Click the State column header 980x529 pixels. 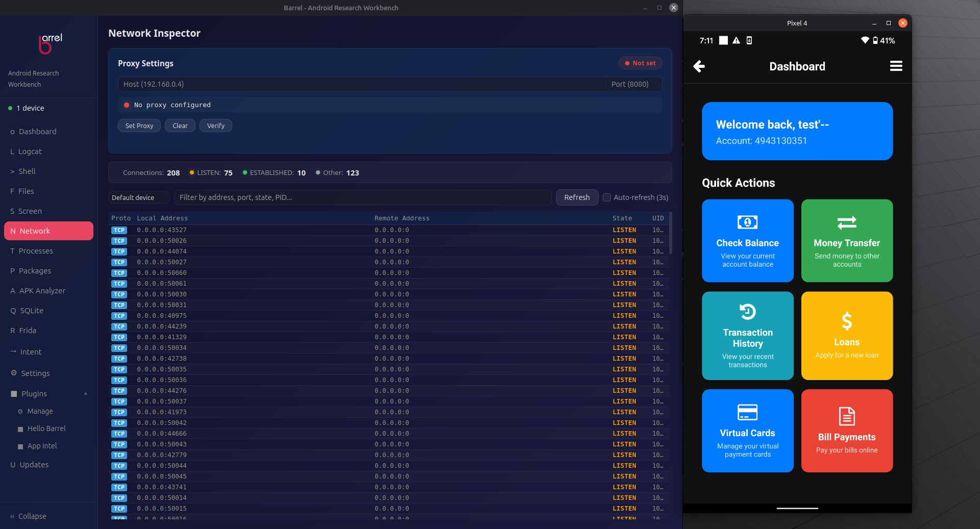click(622, 218)
